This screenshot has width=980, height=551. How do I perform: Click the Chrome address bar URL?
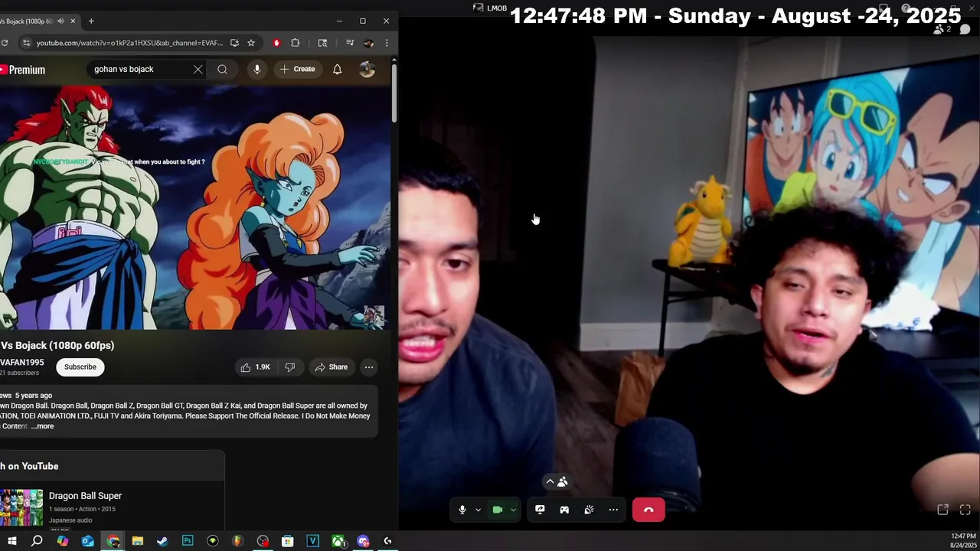[x=129, y=43]
